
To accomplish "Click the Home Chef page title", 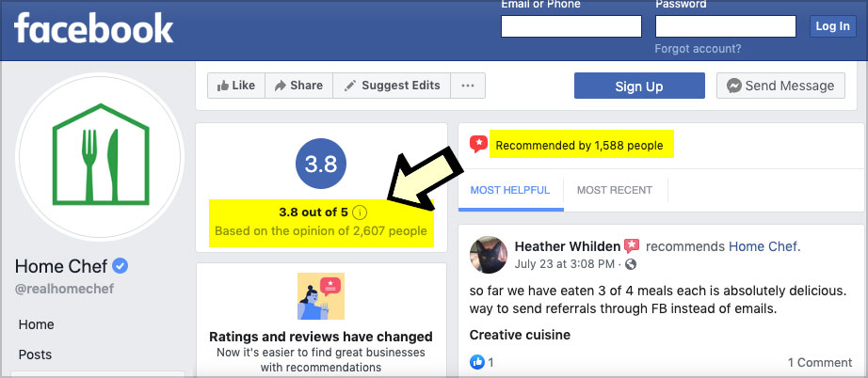I will point(61,266).
